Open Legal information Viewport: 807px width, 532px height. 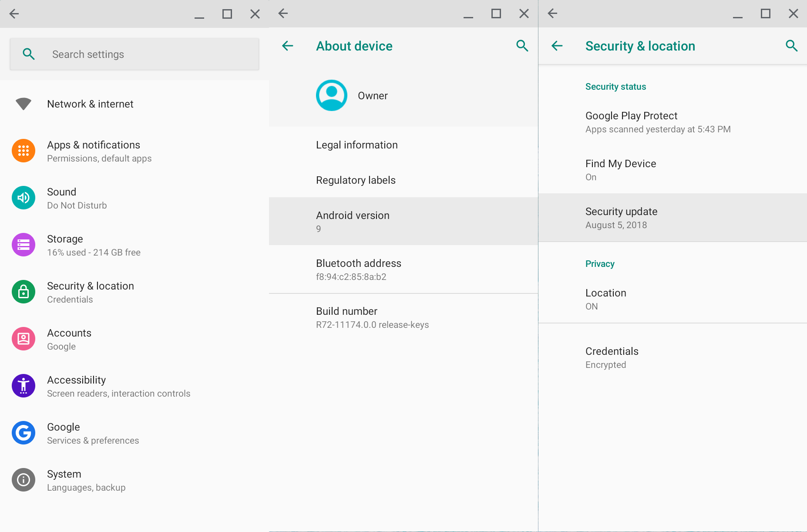pyautogui.click(x=357, y=145)
